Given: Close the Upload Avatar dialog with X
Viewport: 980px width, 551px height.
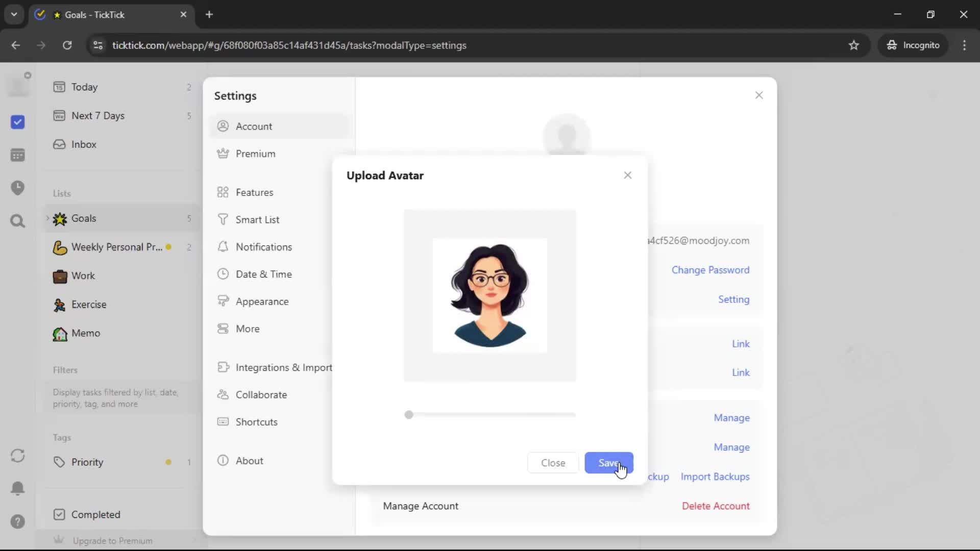Looking at the screenshot, I should [627, 175].
